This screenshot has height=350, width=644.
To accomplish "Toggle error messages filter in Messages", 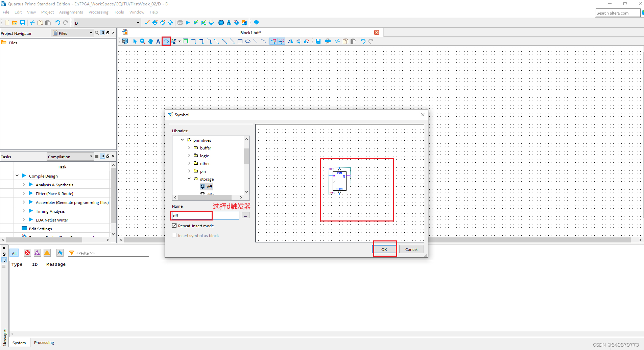I will pyautogui.click(x=27, y=253).
